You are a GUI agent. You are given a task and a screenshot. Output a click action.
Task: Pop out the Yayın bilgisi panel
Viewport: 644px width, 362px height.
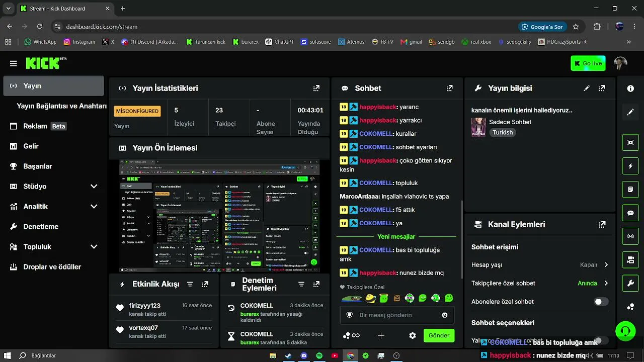(x=602, y=88)
